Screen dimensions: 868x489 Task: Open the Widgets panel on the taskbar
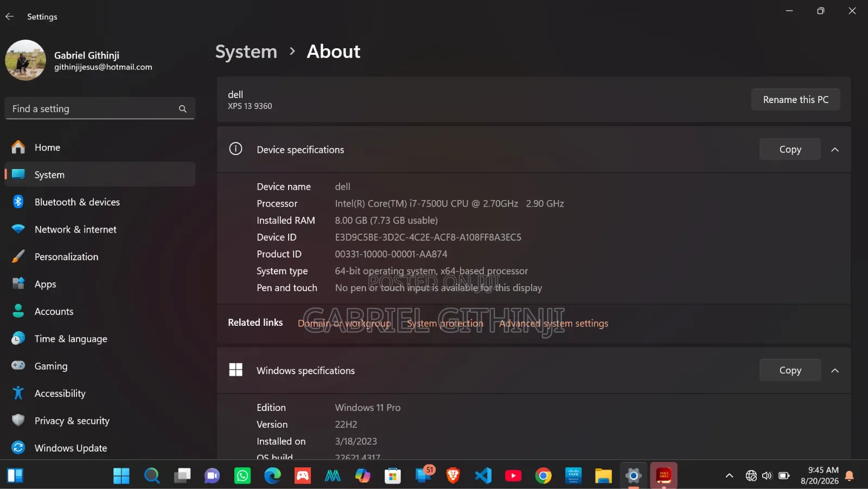[x=15, y=476]
